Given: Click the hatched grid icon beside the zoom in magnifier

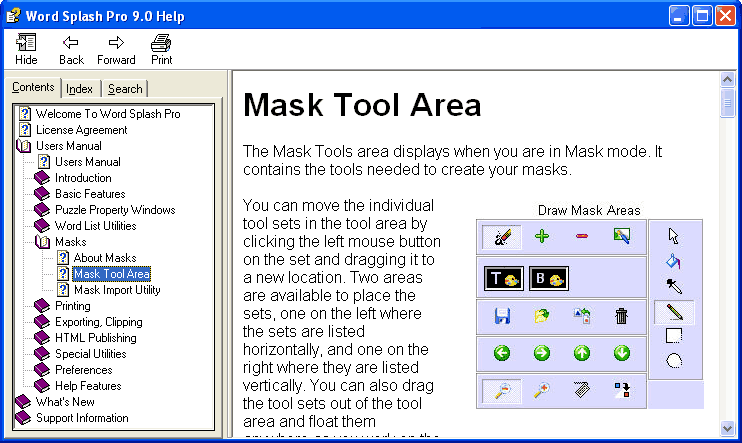Looking at the screenshot, I should tap(582, 390).
